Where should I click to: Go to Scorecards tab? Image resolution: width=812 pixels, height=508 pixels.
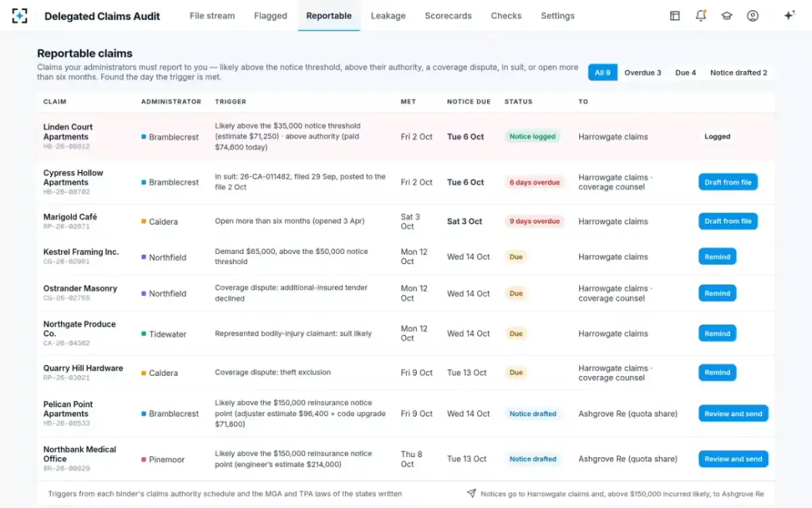(448, 16)
